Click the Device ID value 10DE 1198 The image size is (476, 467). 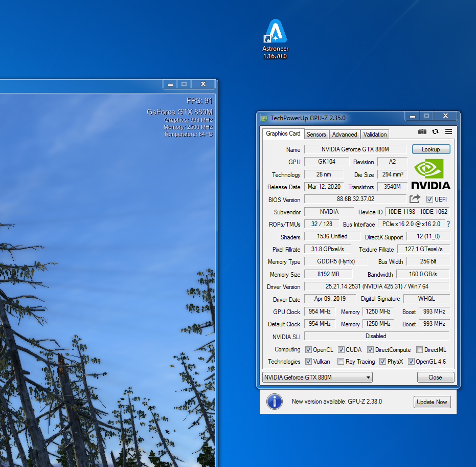tap(417, 212)
